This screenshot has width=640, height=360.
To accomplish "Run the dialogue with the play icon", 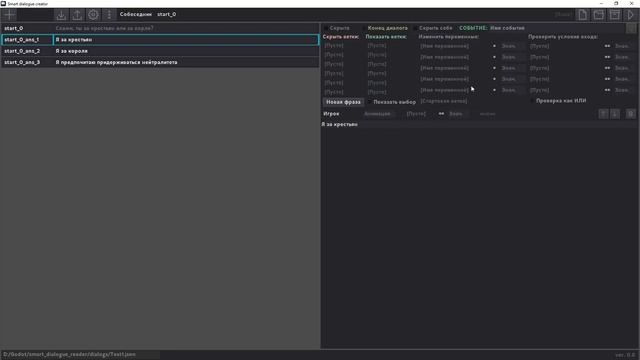I will tap(631, 15).
